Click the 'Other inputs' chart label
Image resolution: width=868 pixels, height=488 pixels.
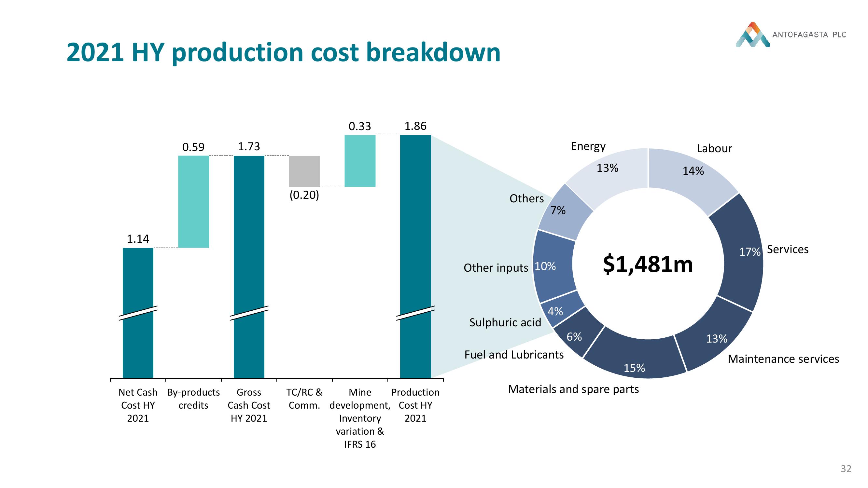tap(496, 268)
